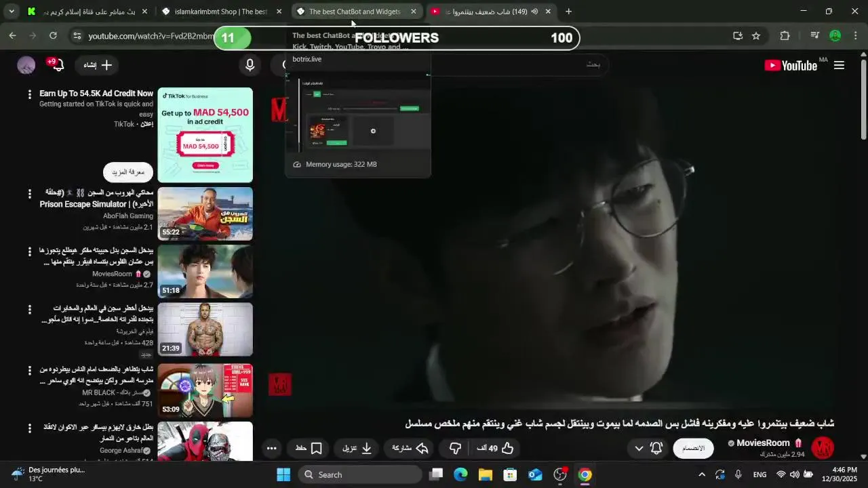Open the MoviesRoom channel name link
Image resolution: width=868 pixels, height=488 pixels.
click(x=763, y=443)
